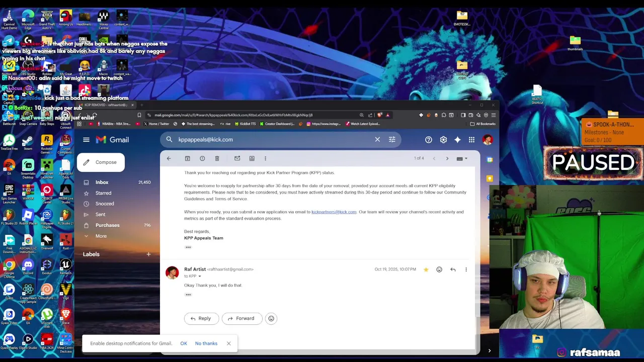Screen dimensions: 644x362
Task: Open Brave desktop shortcut
Action: 65,317
